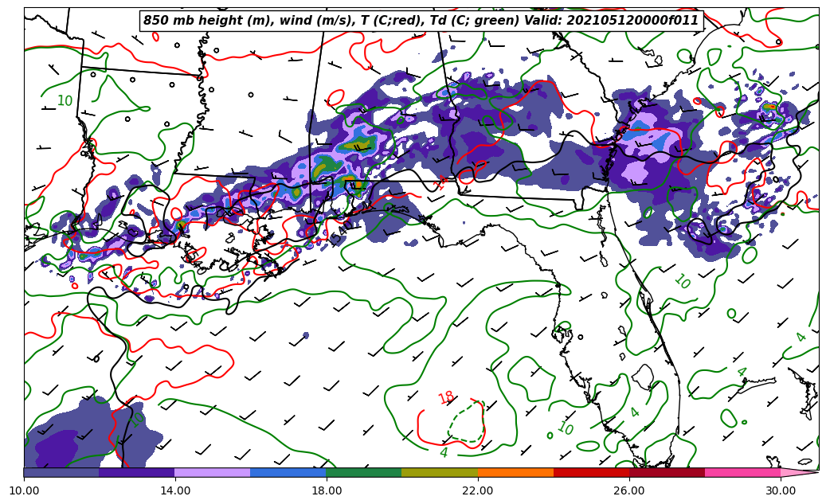Select the 14.00 colorbar tick label
Viewport: 826px width, 504px height.
click(x=175, y=490)
